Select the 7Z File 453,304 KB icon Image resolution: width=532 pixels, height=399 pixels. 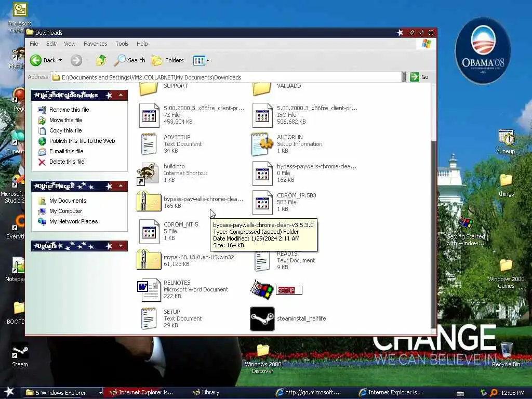point(149,115)
